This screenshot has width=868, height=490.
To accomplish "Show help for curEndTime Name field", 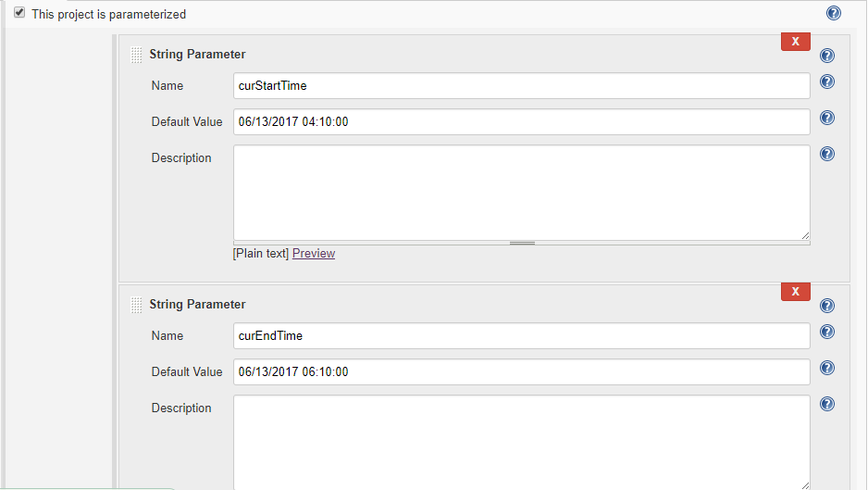I will [827, 332].
